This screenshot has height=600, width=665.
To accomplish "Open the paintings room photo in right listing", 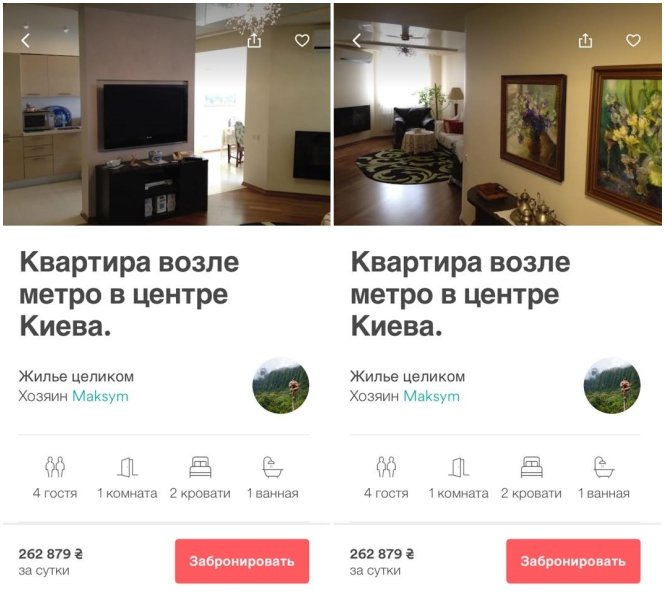I will 498,114.
